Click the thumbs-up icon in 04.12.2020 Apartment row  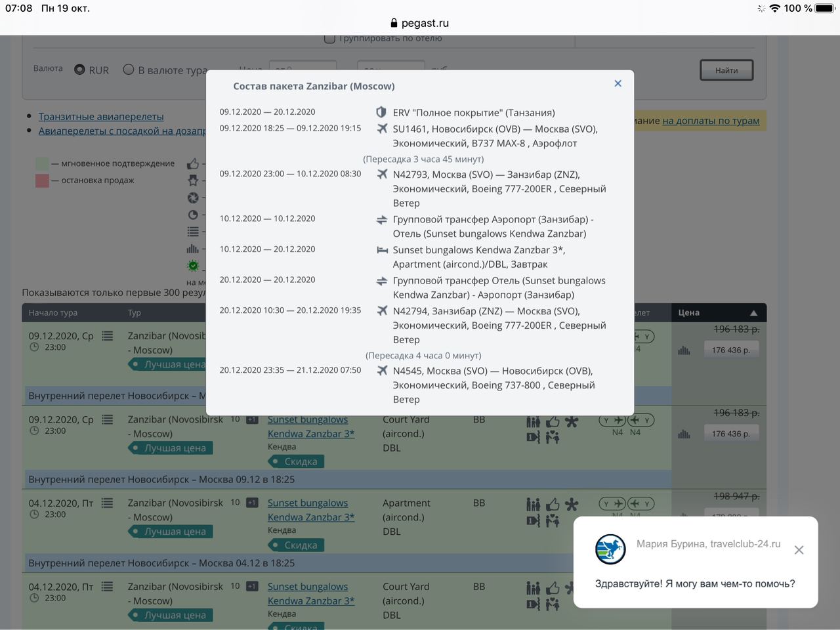pos(553,505)
